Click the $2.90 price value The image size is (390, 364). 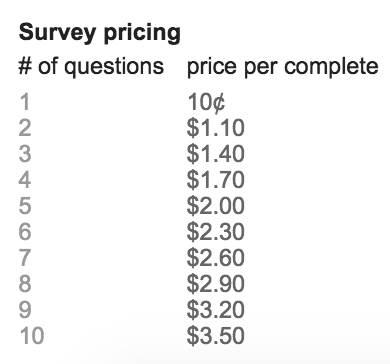point(216,284)
